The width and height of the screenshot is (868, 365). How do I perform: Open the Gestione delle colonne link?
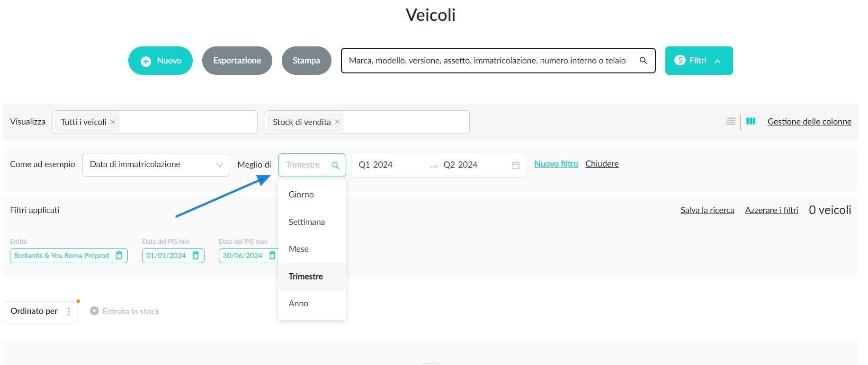point(809,122)
